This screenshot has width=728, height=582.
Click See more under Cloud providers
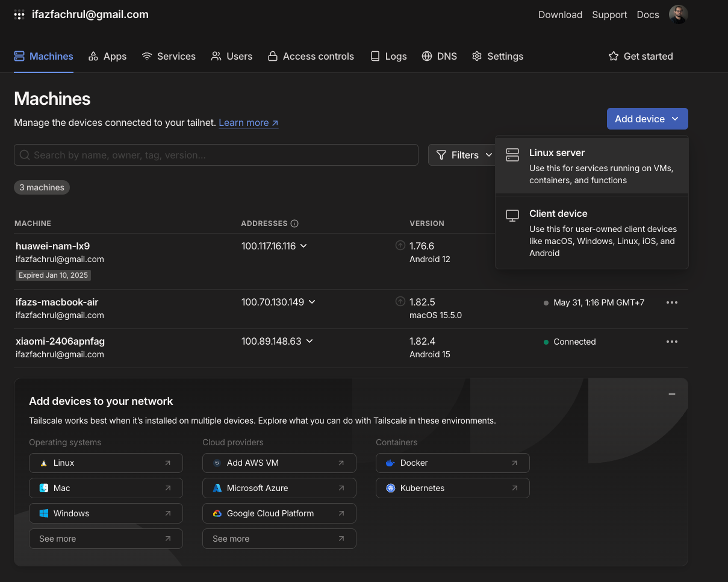pyautogui.click(x=279, y=539)
